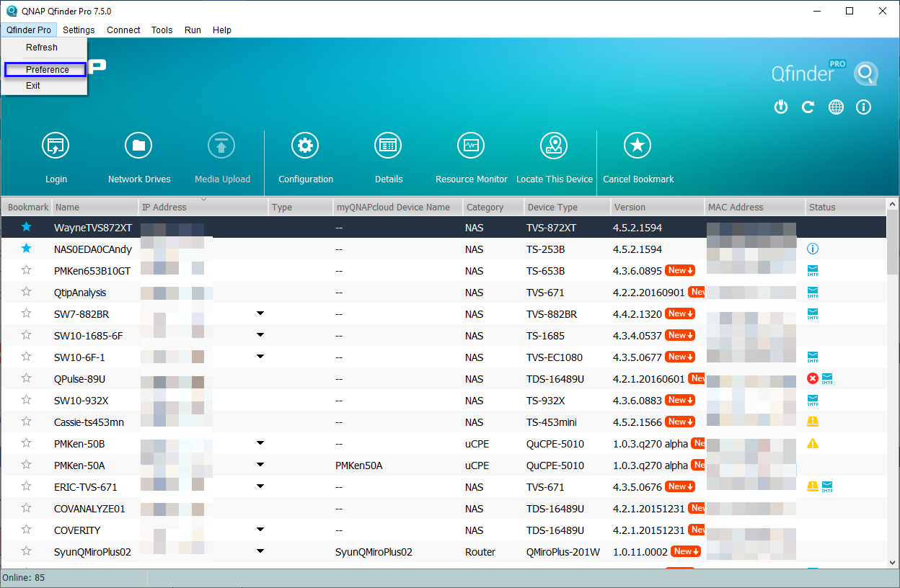900x588 pixels.
Task: Expand IP address dropdown for PMKen-50A
Action: (x=260, y=465)
